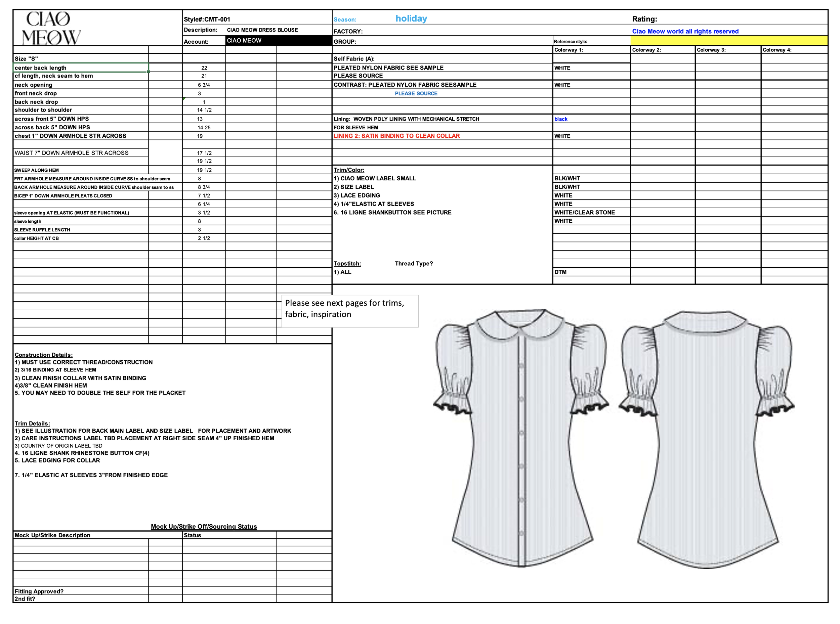Viewport: 840px width, 624px height.
Task: Click the Trim/Color heading
Action: click(349, 170)
